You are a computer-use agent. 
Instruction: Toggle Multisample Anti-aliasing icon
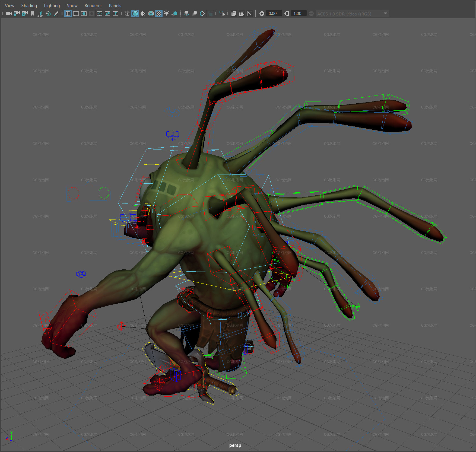click(x=202, y=14)
